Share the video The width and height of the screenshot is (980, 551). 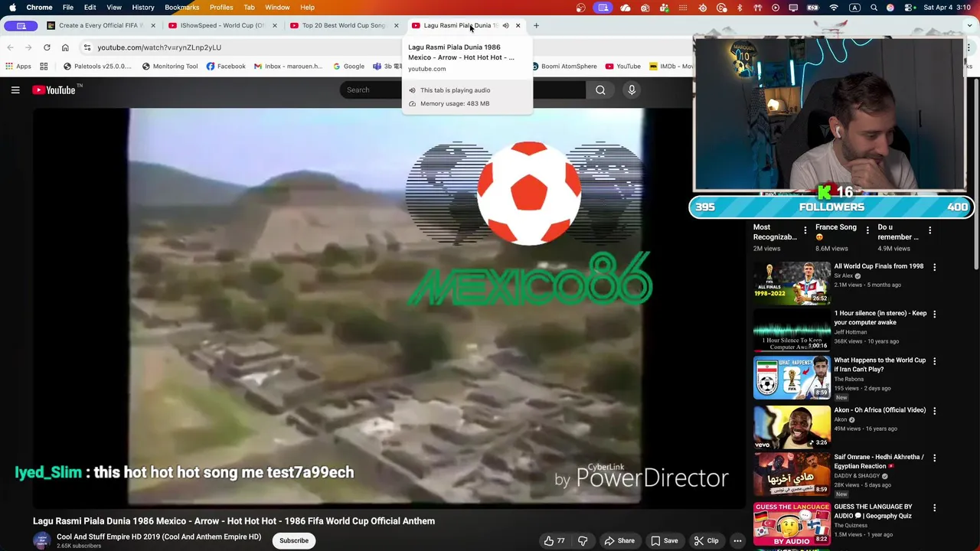[x=619, y=541]
